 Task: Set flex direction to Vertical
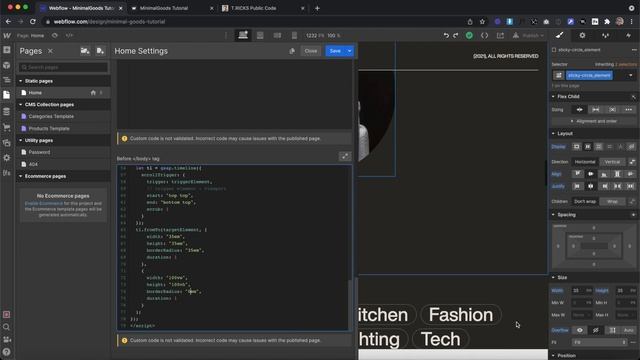click(x=612, y=162)
